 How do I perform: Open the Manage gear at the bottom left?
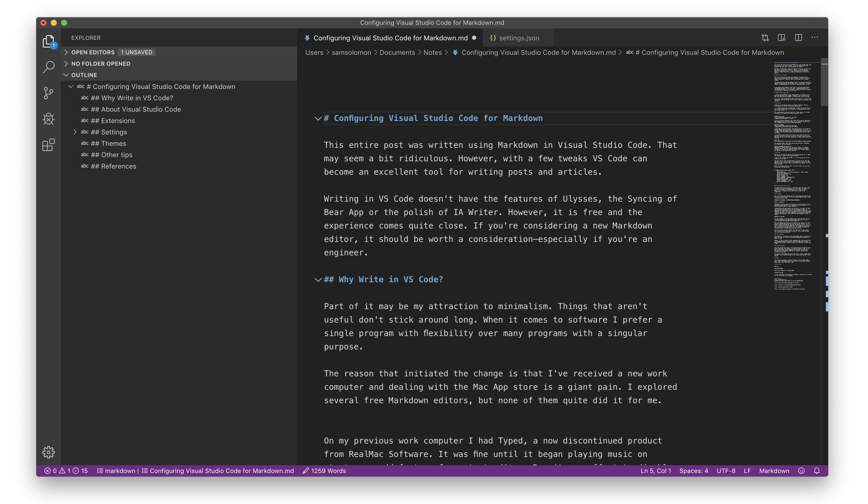pyautogui.click(x=49, y=452)
